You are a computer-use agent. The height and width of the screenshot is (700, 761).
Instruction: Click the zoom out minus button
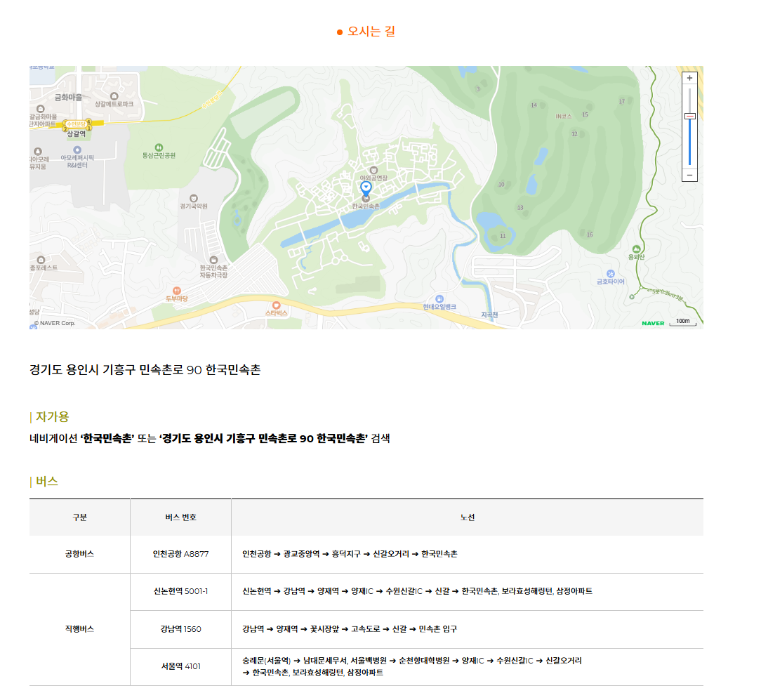tap(689, 175)
